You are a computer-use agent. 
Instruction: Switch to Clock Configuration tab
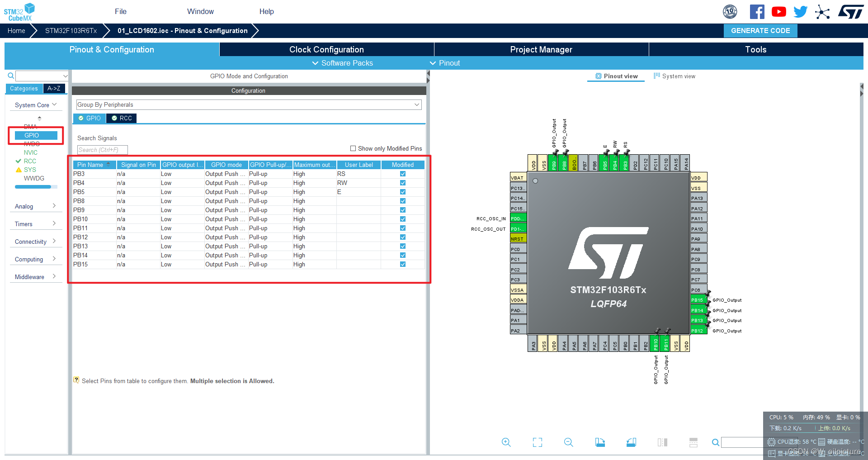click(326, 49)
